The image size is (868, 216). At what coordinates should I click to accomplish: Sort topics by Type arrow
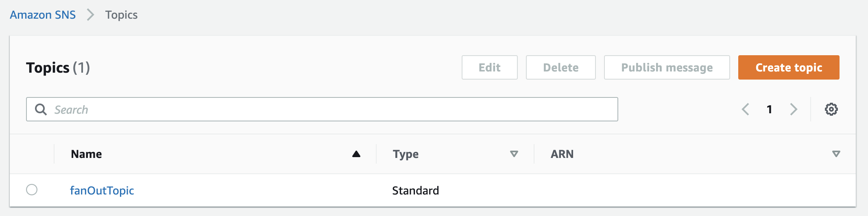pos(514,154)
